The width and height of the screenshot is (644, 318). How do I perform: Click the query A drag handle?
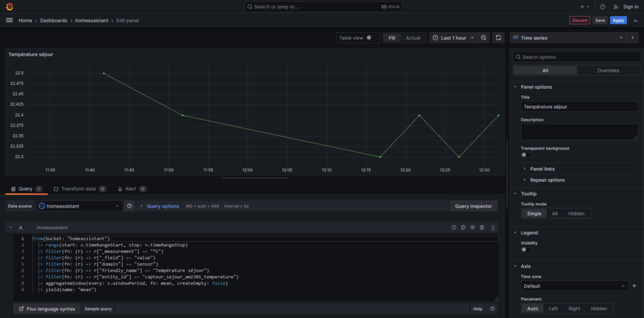pos(493,227)
